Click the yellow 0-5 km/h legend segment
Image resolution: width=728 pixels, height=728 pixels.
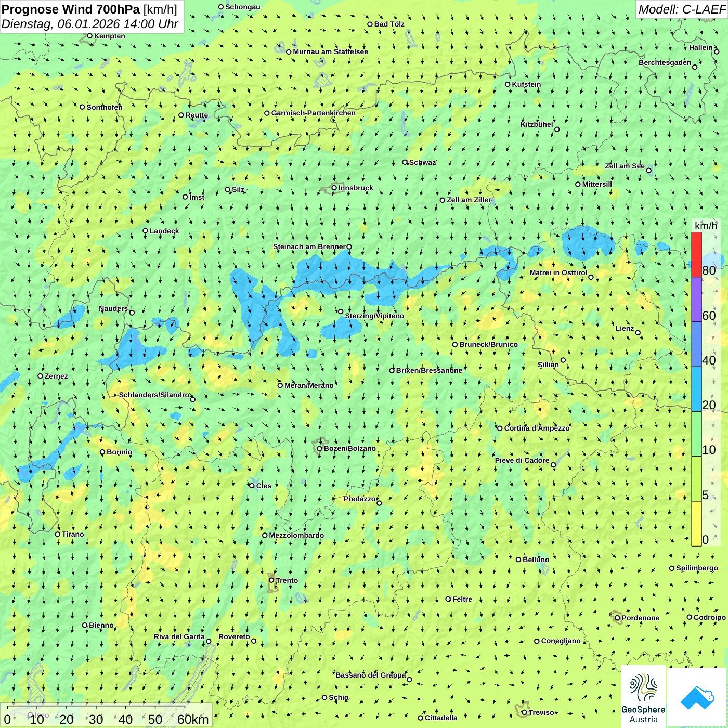coord(696,524)
